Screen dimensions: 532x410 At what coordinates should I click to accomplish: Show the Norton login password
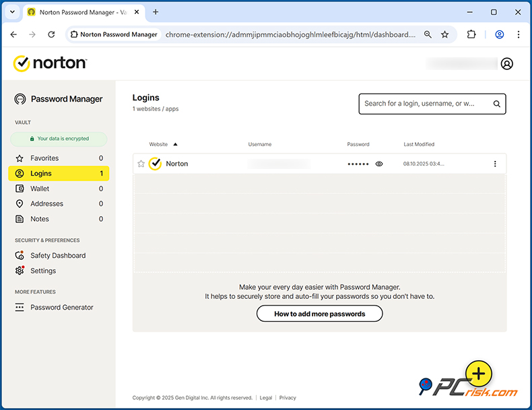[x=379, y=164]
